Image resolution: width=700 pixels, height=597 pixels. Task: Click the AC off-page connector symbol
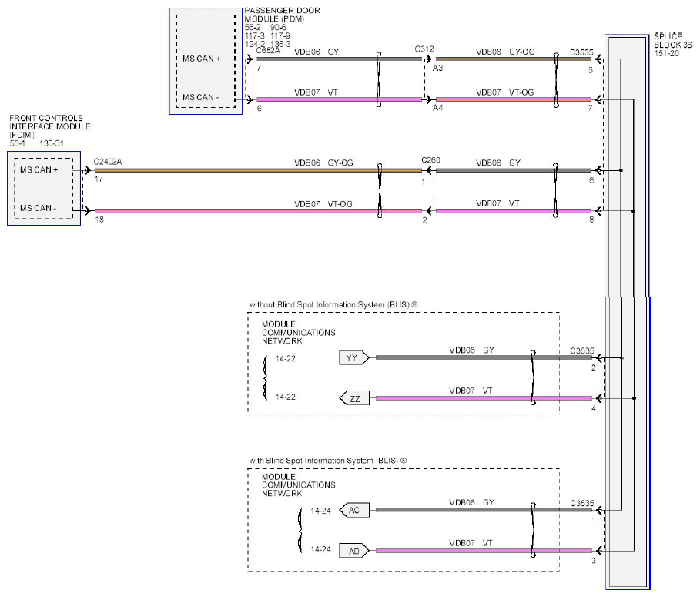354,511
